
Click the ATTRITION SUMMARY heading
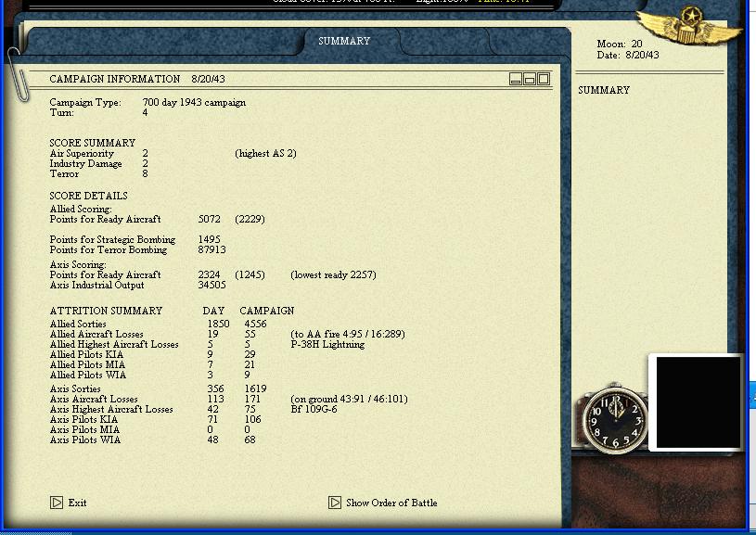[106, 311]
